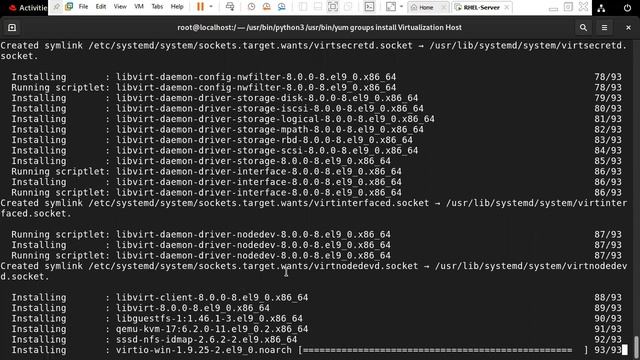This screenshot has width=640, height=360.
Task: Expand the power options dropdown arrow
Action: (x=211, y=7)
